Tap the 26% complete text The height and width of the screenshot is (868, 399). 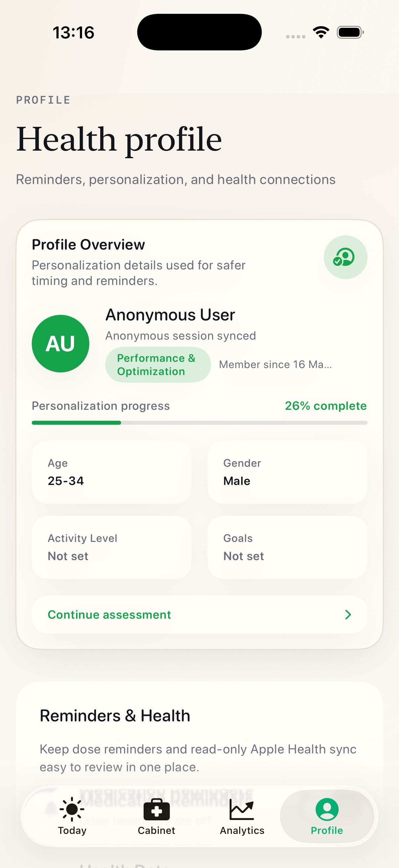point(326,406)
